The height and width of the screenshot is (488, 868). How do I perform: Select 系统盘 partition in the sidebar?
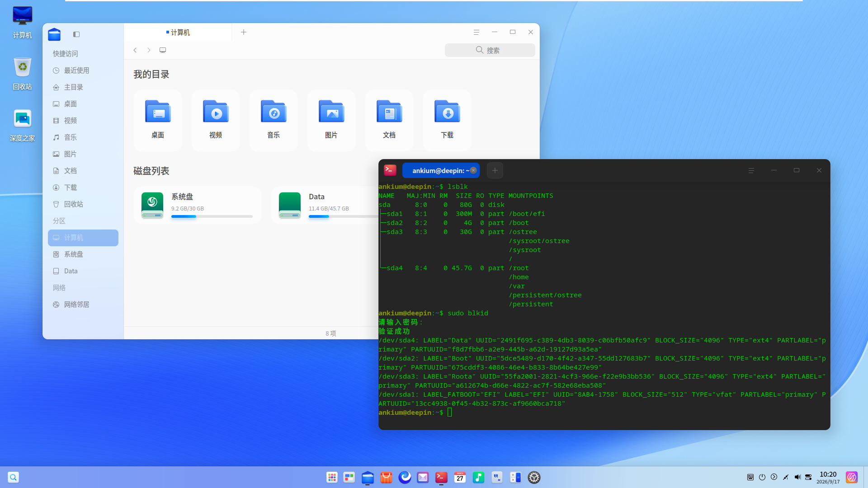coord(83,254)
